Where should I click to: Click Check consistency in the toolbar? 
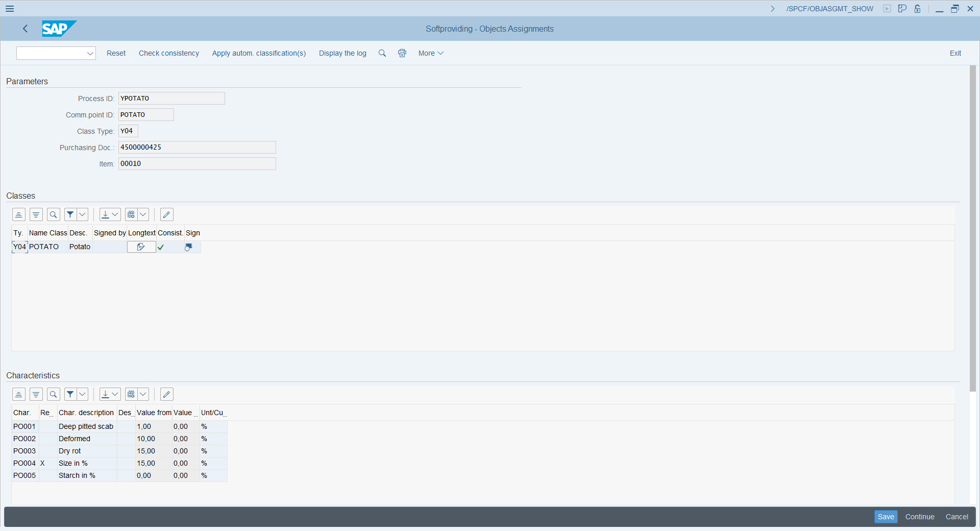pyautogui.click(x=168, y=53)
